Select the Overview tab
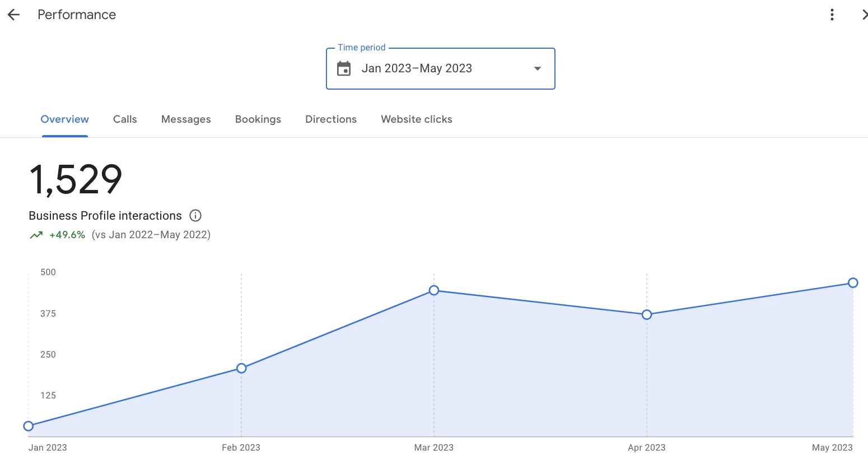This screenshot has width=868, height=473. coord(65,119)
